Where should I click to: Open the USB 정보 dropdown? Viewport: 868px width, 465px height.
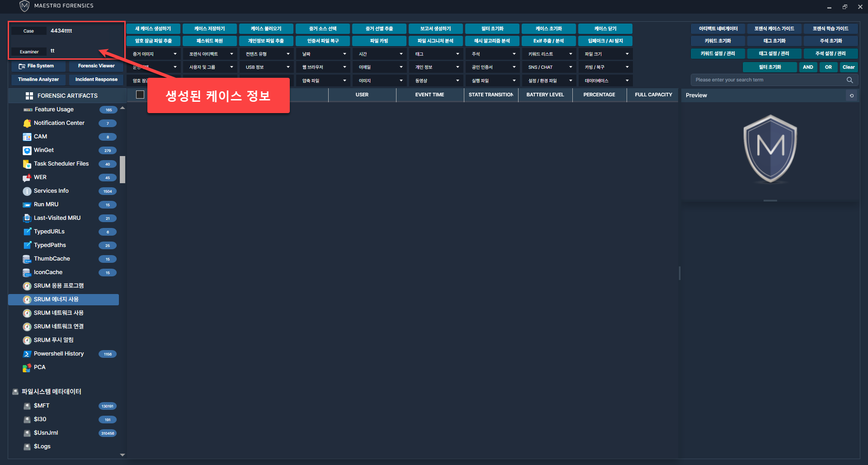click(x=266, y=67)
